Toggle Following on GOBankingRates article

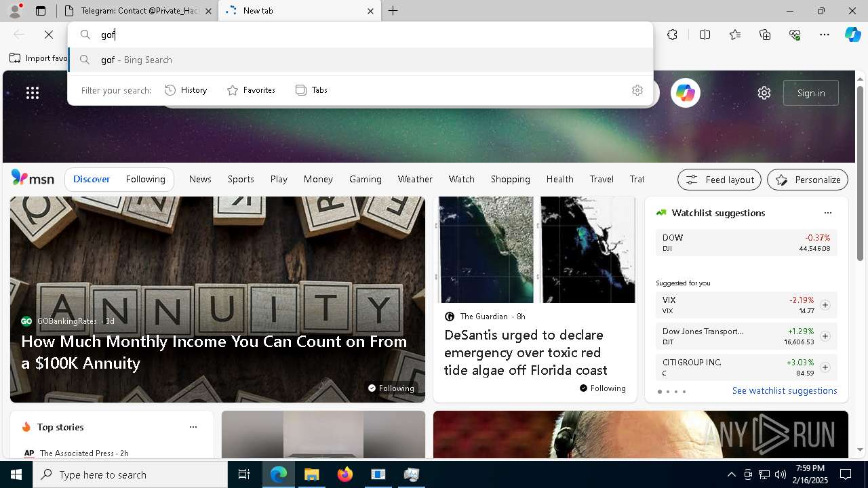coord(391,388)
